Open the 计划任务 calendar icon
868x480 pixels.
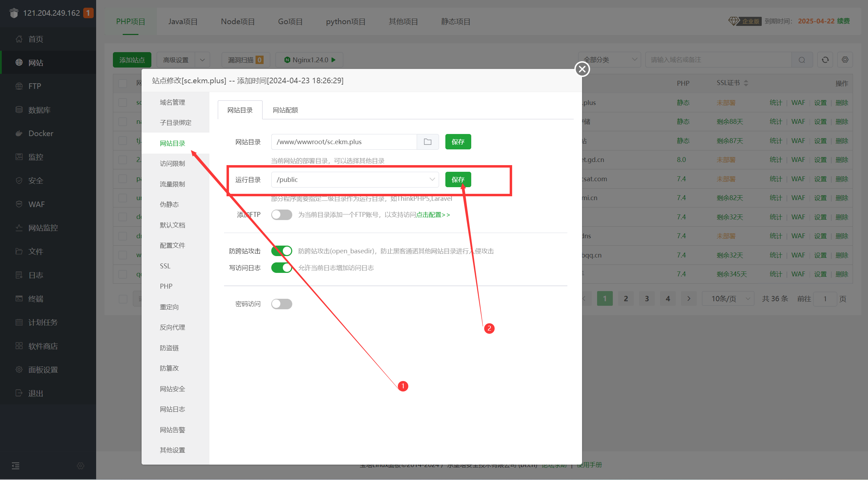19,322
